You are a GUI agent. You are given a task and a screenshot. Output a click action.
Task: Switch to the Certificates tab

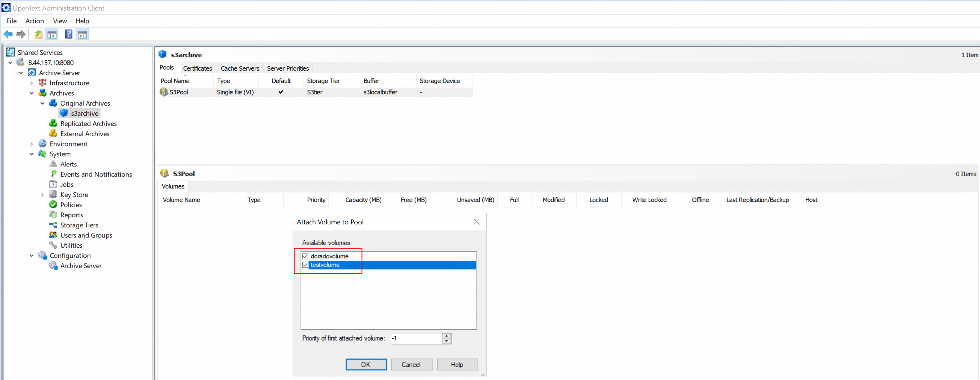[x=198, y=68]
